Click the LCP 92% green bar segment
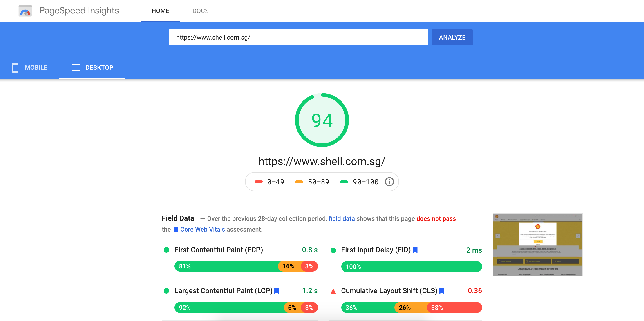The height and width of the screenshot is (321, 644). click(229, 308)
